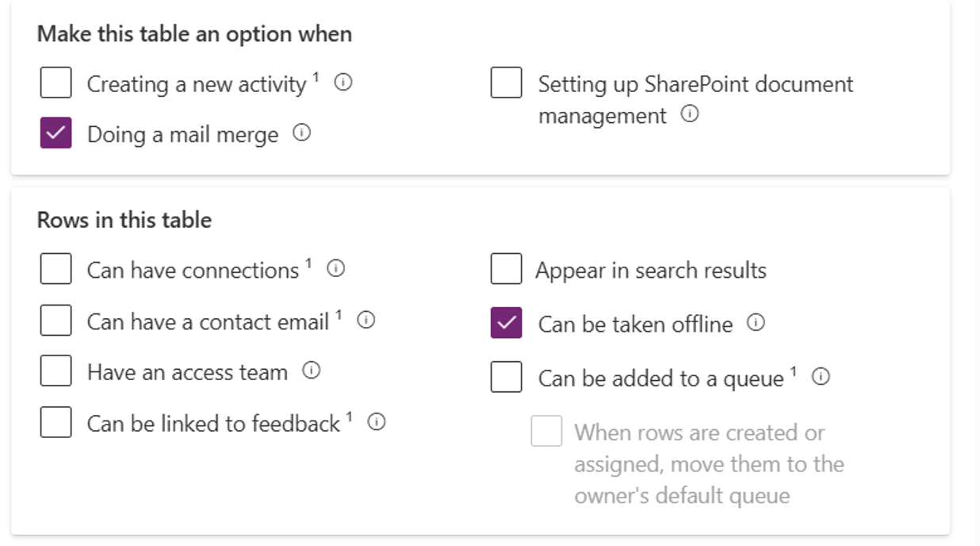Screen dimensions: 980x546
Task: Enable Can have connections checkbox
Action: point(56,269)
